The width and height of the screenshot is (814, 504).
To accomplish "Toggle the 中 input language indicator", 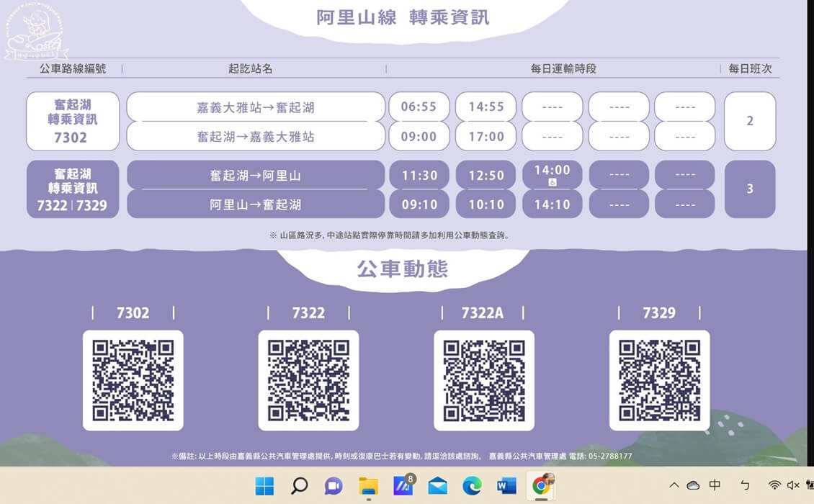I will tap(715, 486).
